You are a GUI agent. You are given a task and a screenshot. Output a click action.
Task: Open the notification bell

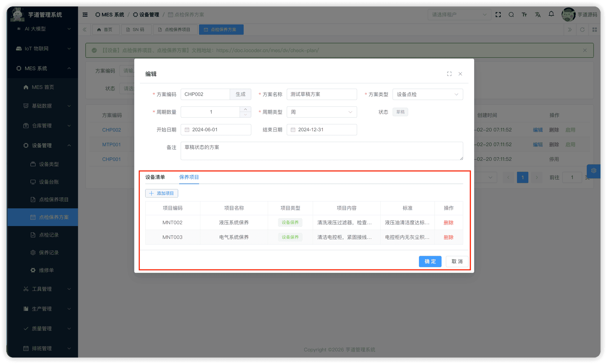(551, 15)
